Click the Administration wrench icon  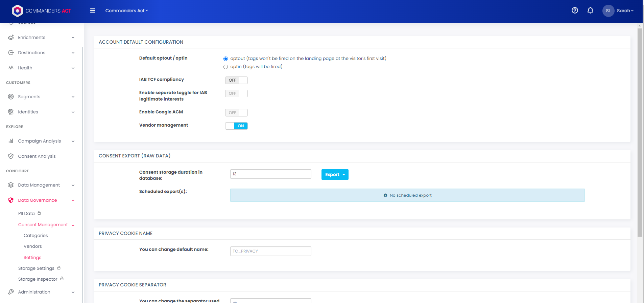click(11, 292)
